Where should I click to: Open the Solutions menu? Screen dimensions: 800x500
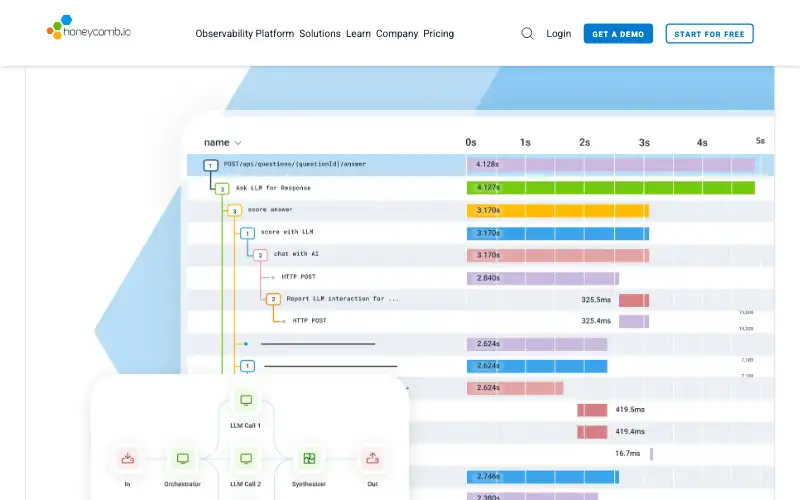point(320,34)
